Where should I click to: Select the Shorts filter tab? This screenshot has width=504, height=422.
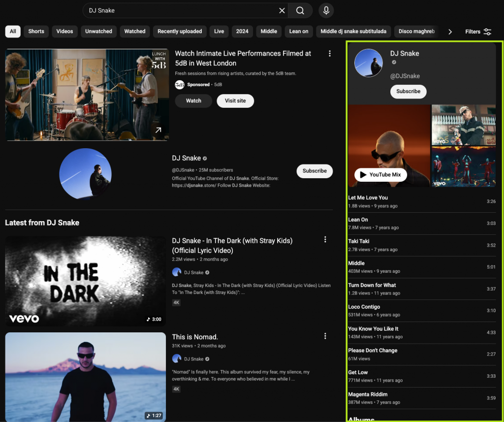click(x=36, y=32)
